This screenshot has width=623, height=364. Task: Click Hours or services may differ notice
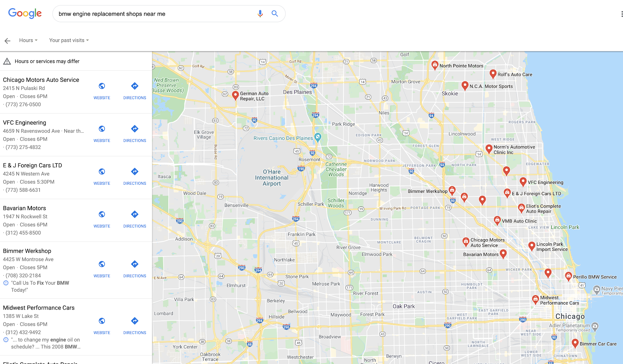pyautogui.click(x=47, y=61)
